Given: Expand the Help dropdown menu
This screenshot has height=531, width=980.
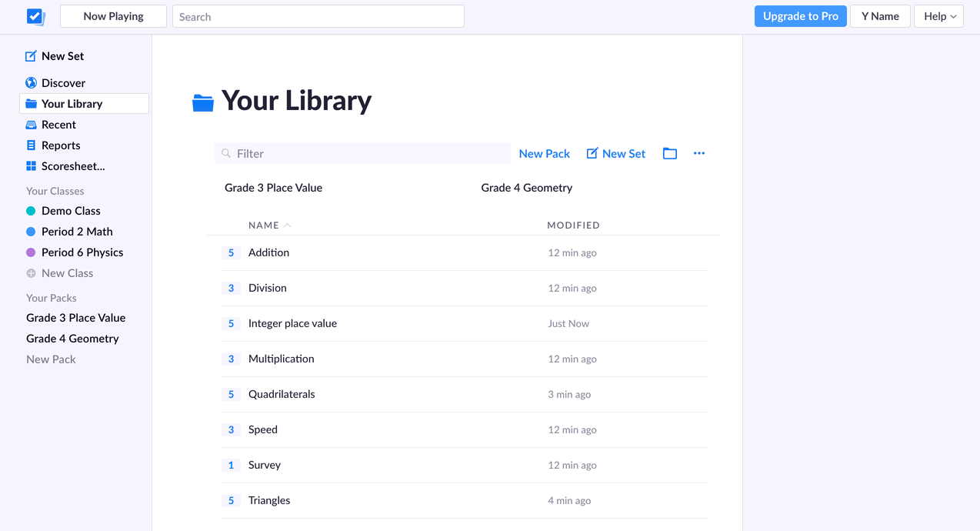Looking at the screenshot, I should (938, 16).
